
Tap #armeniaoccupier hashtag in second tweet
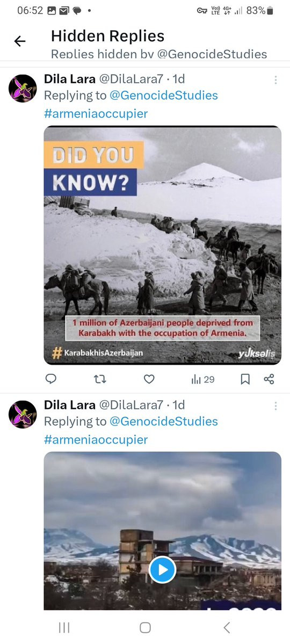pyautogui.click(x=96, y=439)
